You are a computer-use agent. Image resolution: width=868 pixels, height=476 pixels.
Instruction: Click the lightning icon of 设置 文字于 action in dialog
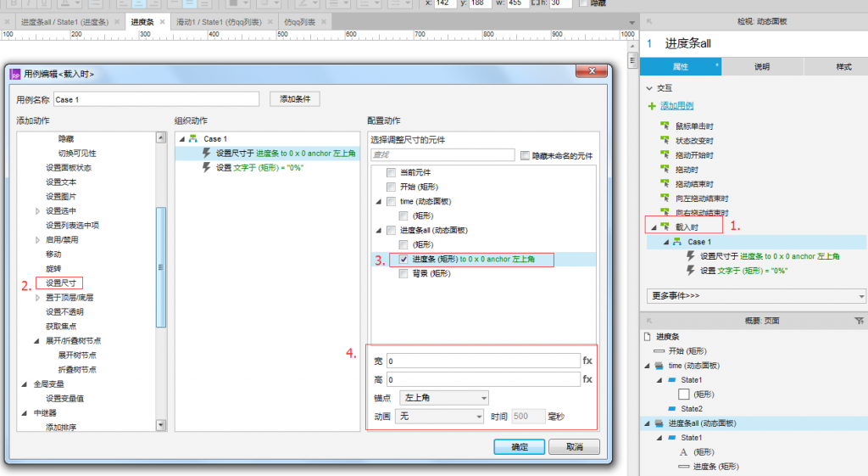coord(207,167)
